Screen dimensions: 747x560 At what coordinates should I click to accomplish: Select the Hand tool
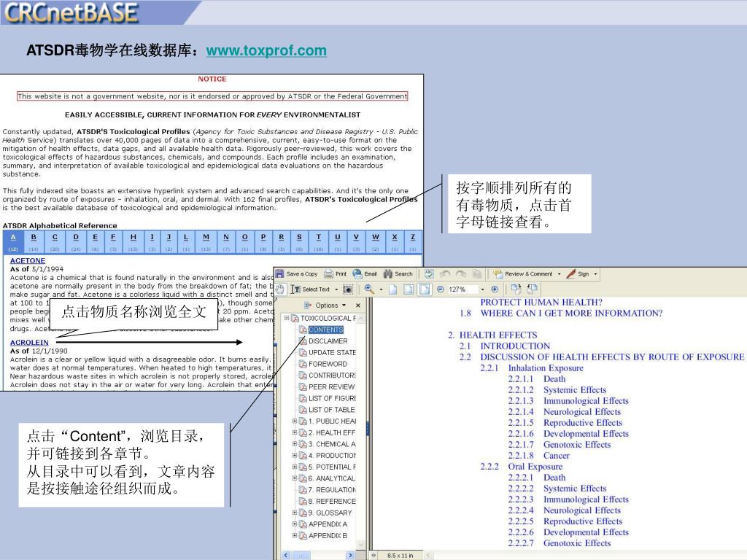point(280,289)
